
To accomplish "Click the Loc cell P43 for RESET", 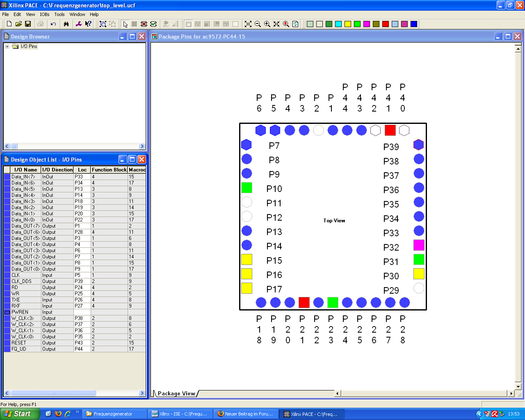I will [x=82, y=343].
